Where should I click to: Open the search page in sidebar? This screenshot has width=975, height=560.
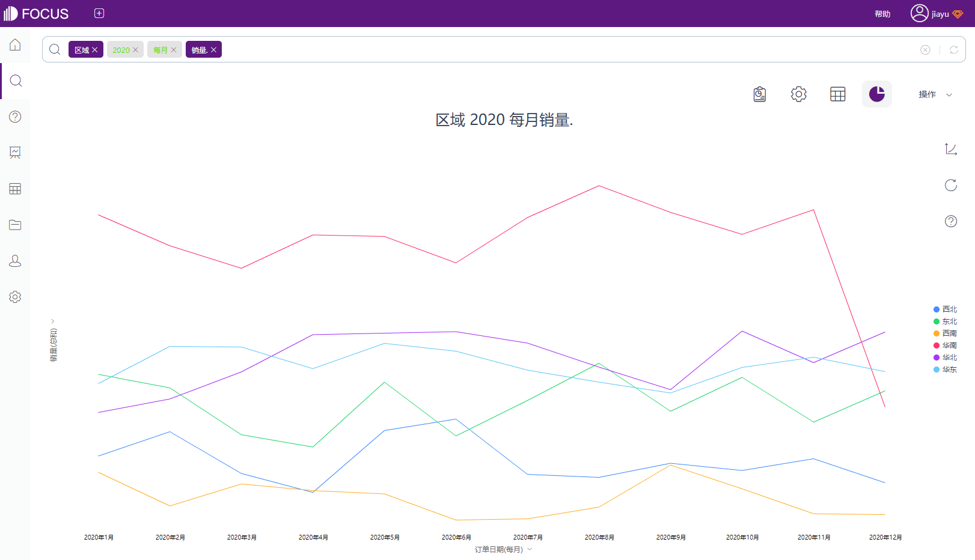16,81
